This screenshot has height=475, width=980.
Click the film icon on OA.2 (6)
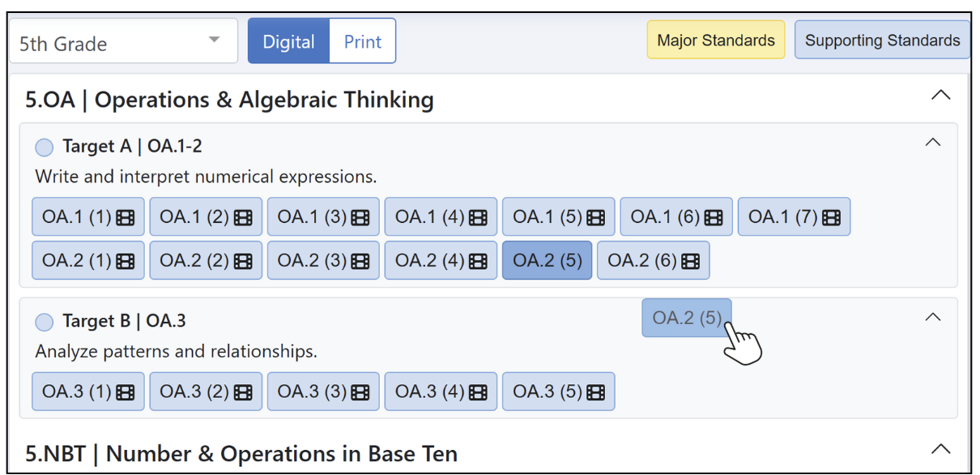690,261
